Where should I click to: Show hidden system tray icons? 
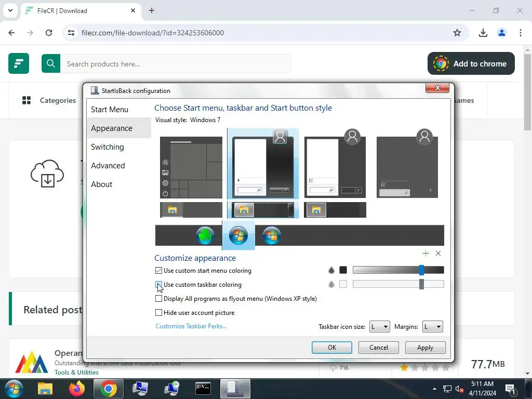pyautogui.click(x=434, y=389)
